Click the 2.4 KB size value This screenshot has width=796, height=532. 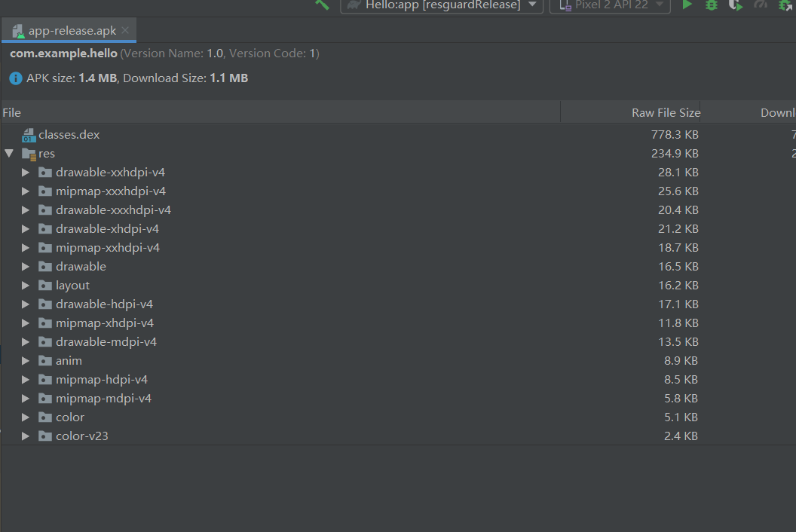(681, 436)
